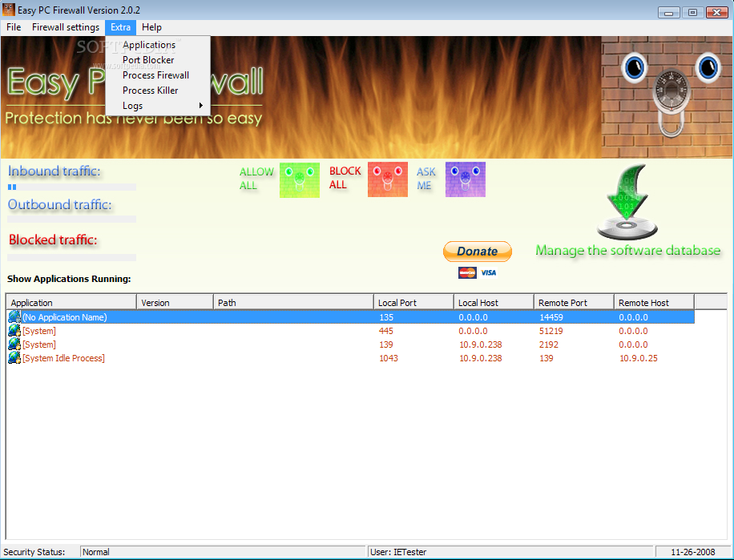Screen dimensions: 734x560
Task: Click the red Block All firewall icon
Action: [x=388, y=179]
